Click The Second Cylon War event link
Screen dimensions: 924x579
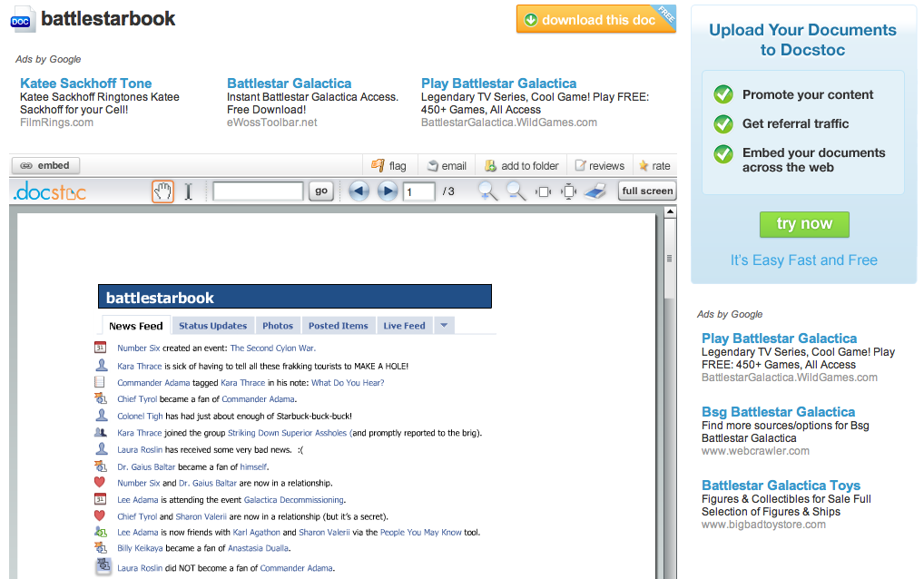coord(272,348)
